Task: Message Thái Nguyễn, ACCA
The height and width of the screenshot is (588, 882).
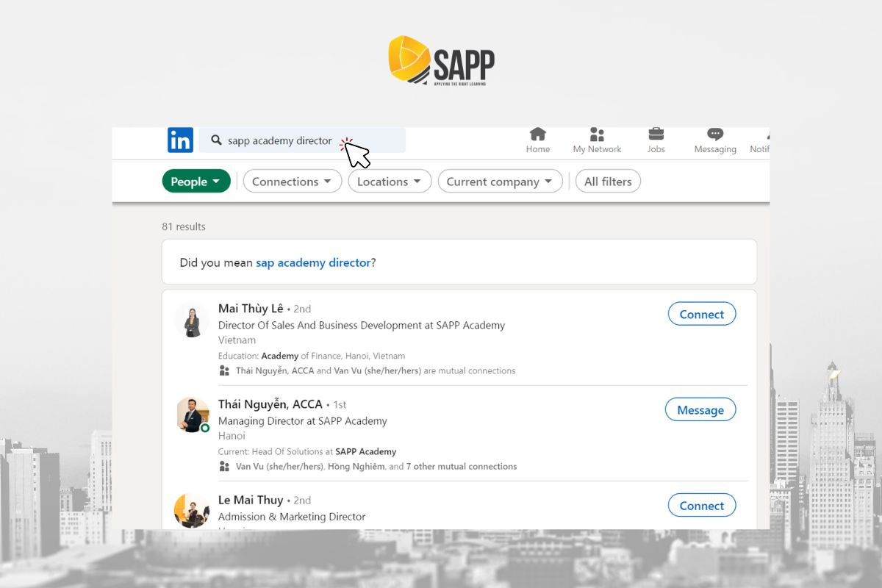Action: tap(700, 409)
